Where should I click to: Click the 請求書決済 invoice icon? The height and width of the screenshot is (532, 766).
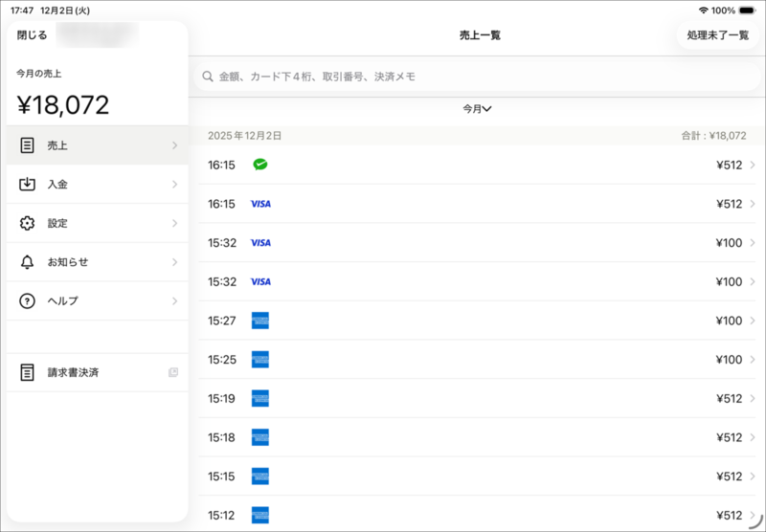(x=27, y=372)
